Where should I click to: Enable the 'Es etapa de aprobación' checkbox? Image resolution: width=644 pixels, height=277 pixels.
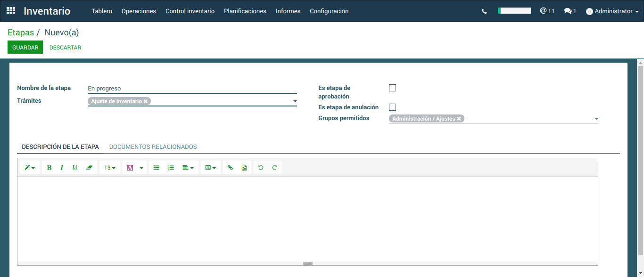(x=392, y=88)
